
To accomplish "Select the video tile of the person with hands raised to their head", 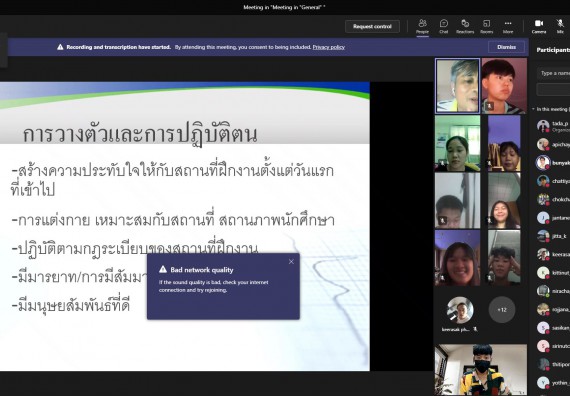I will 504,257.
